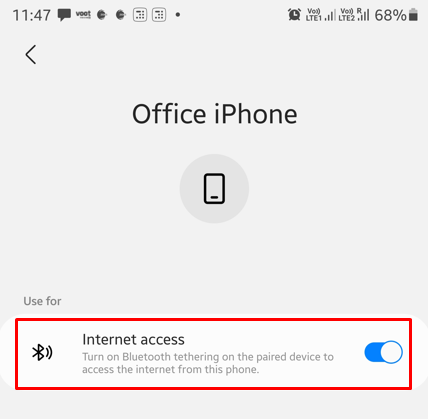Tap the first round app notification icon
This screenshot has height=419, width=428.
(x=102, y=15)
